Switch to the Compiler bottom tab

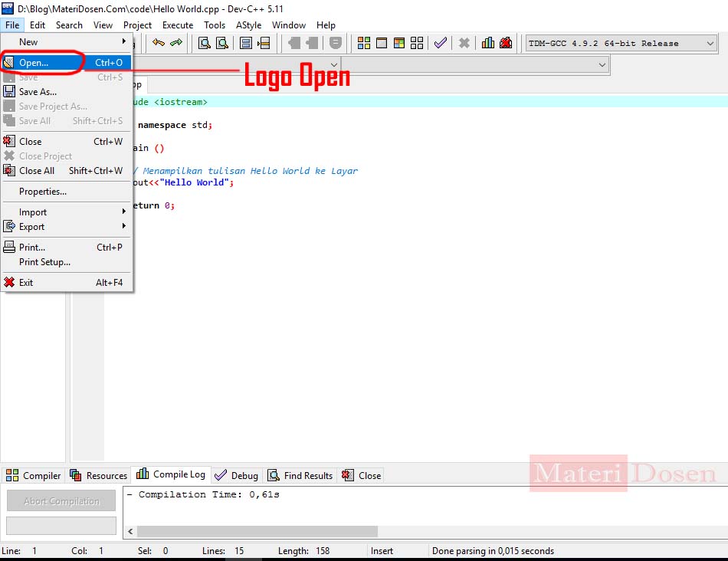point(33,476)
